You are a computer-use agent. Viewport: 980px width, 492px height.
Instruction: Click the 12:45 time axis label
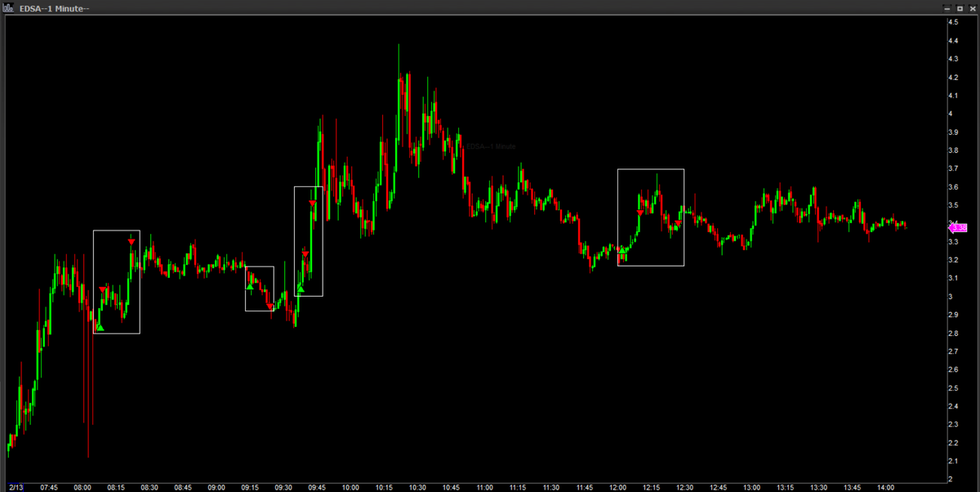719,487
